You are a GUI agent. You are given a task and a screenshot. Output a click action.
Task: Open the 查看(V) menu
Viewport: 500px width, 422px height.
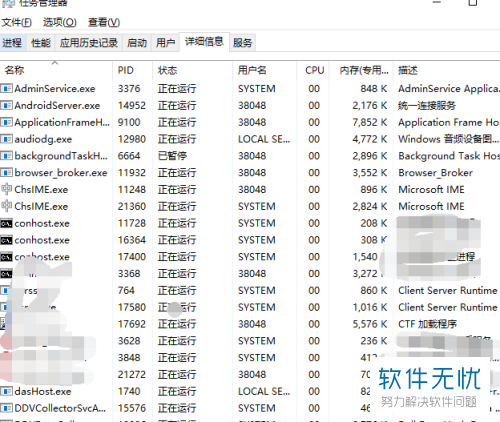click(104, 22)
